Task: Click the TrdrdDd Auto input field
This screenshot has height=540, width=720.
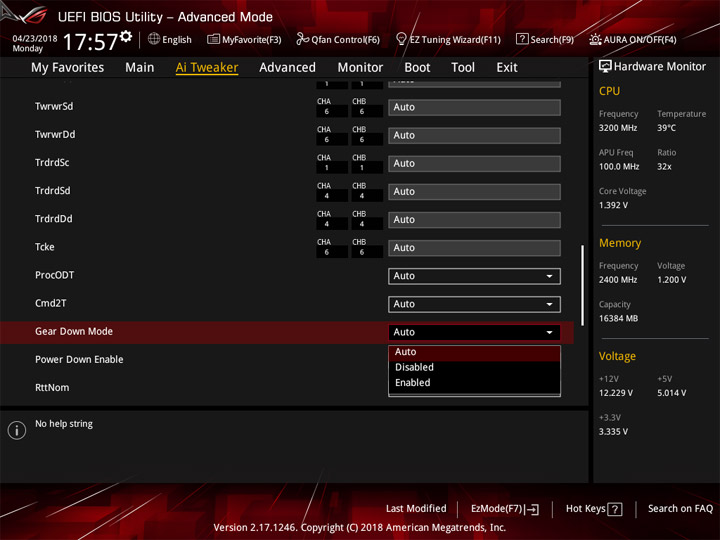Action: [474, 219]
